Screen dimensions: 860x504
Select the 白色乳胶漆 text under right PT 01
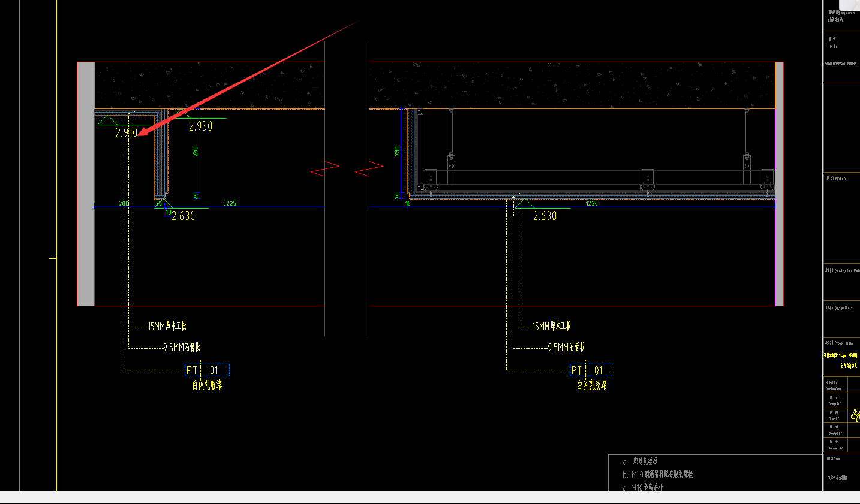[591, 385]
